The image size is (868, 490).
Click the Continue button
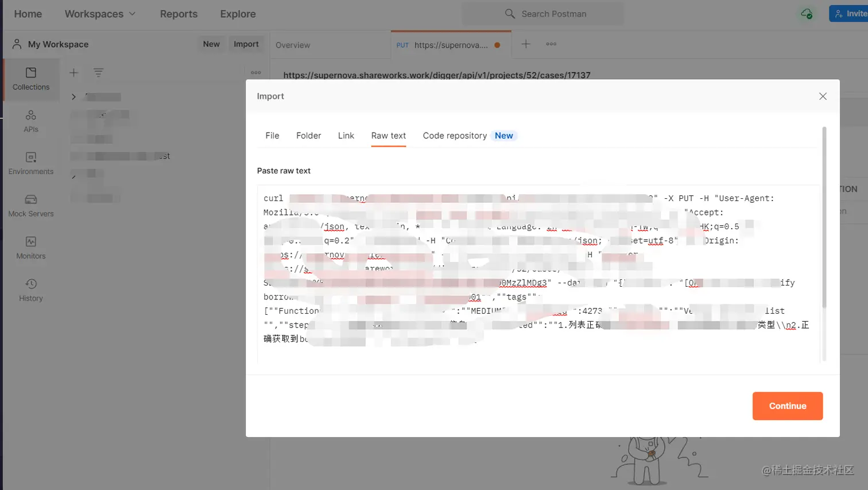click(788, 406)
